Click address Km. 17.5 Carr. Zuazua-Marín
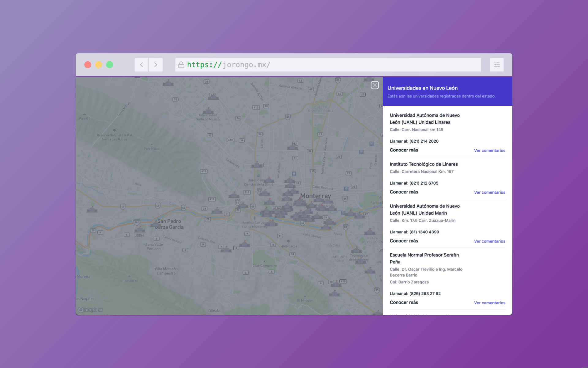Image resolution: width=588 pixels, height=368 pixels. pyautogui.click(x=428, y=221)
